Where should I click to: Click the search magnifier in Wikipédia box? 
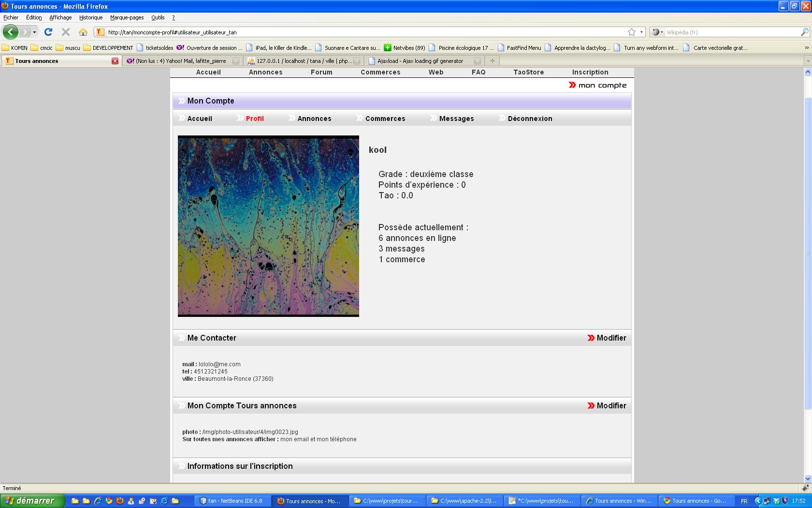tap(804, 32)
